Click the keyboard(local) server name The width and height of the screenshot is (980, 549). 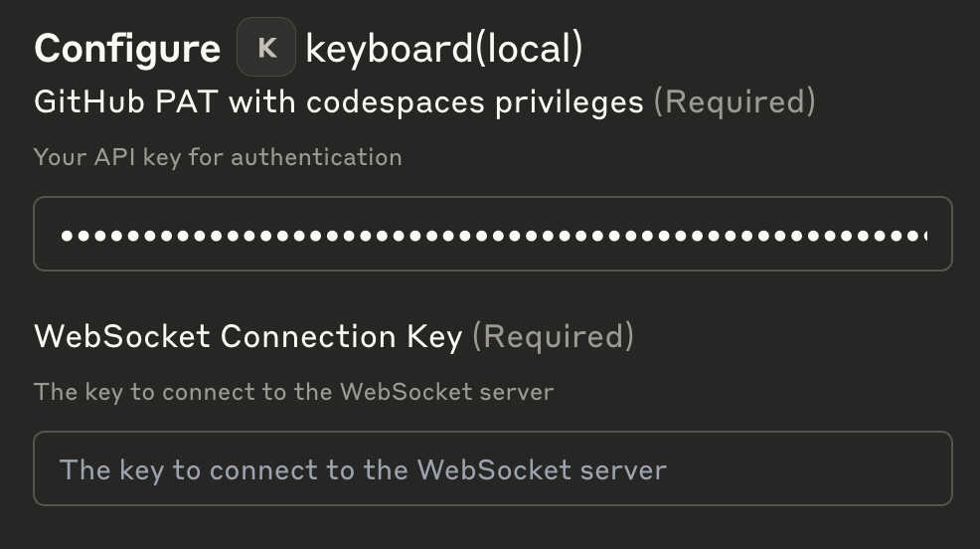[443, 48]
